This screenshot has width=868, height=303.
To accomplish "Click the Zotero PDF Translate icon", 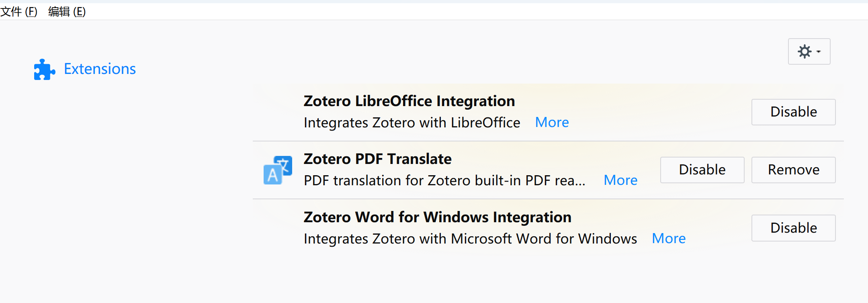I will [x=278, y=170].
